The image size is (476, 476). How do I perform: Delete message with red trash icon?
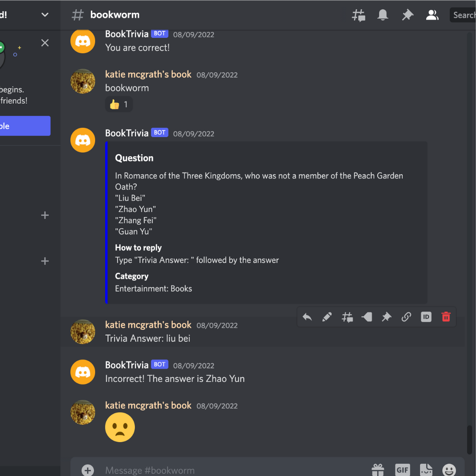446,317
